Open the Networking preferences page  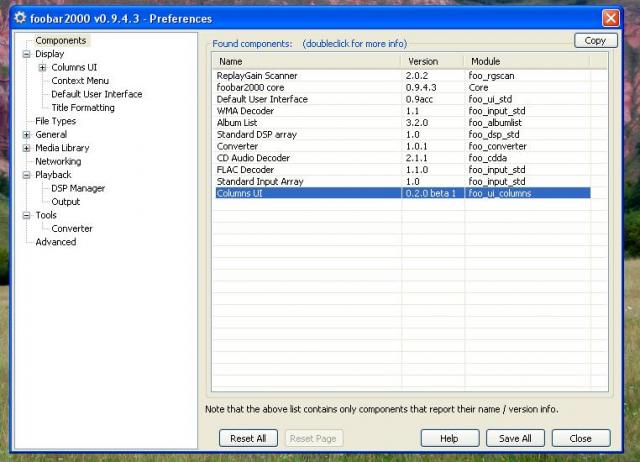coord(58,162)
